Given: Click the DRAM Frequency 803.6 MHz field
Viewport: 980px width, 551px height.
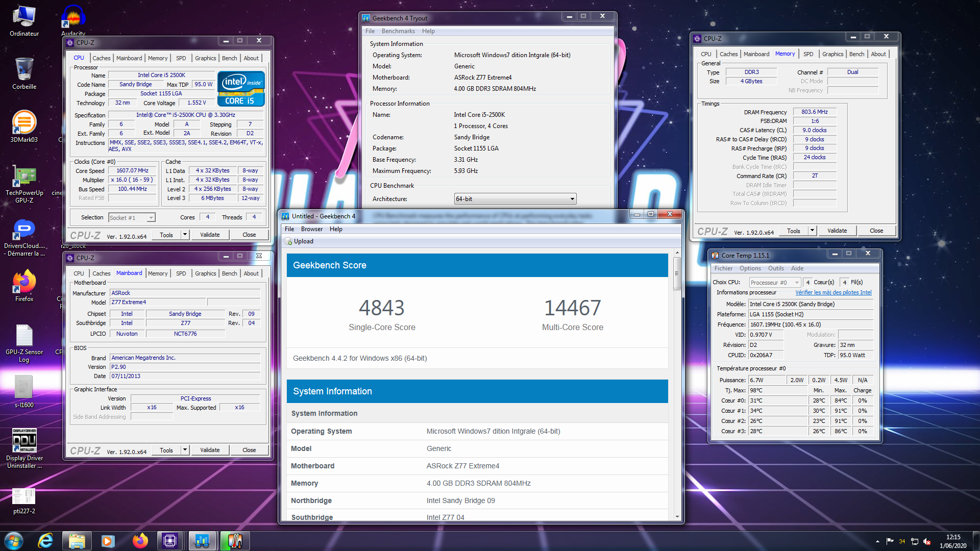Looking at the screenshot, I should pos(815,112).
